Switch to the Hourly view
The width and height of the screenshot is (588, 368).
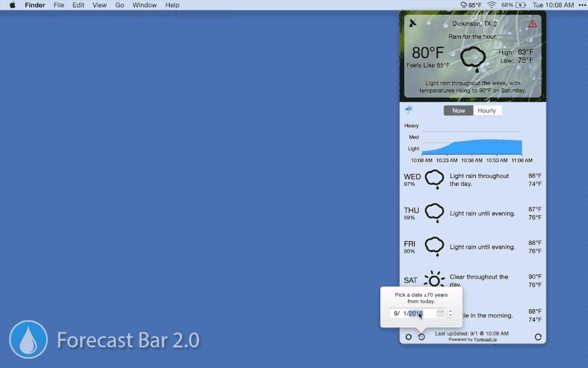487,111
